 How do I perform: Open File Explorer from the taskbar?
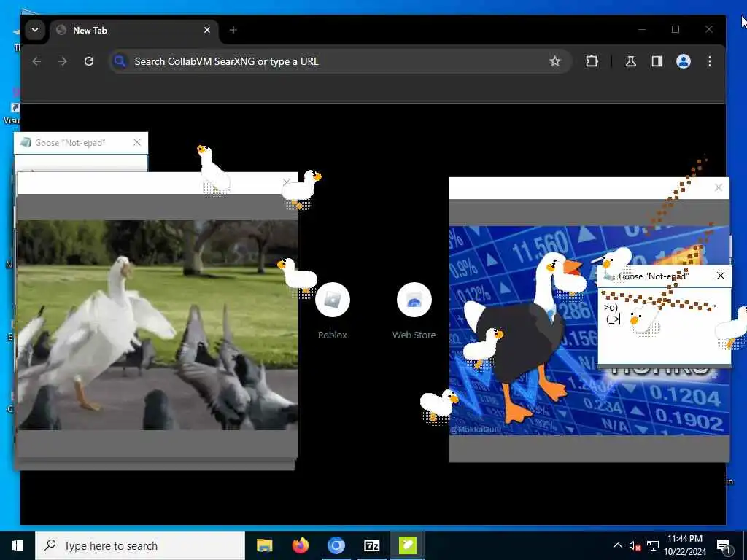pos(264,545)
